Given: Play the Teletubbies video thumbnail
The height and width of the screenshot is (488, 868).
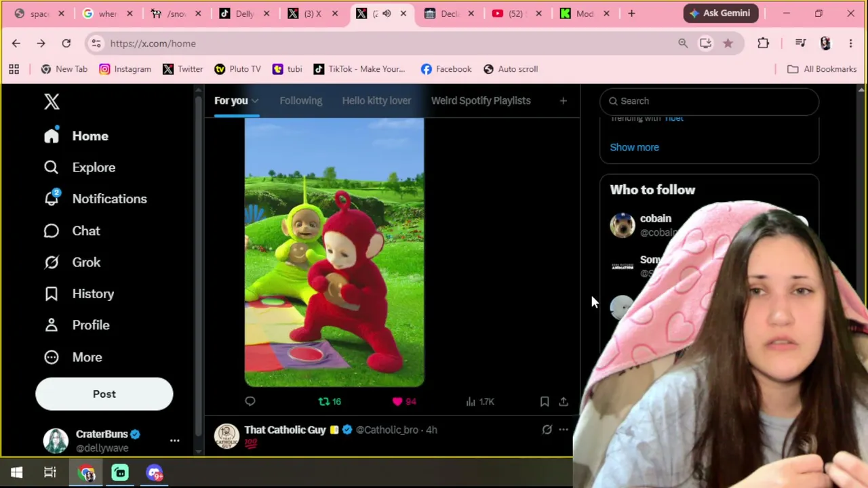Looking at the screenshot, I should pos(334,252).
